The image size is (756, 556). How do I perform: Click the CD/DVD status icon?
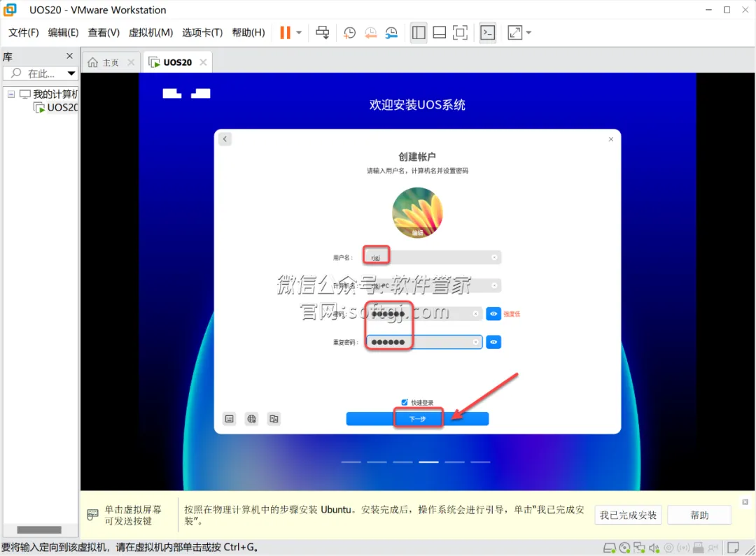[x=624, y=548]
